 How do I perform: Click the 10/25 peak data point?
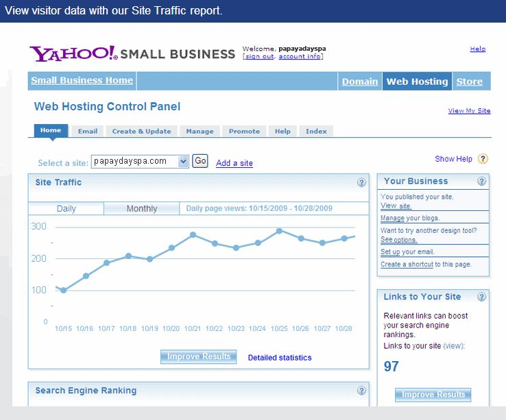[280, 231]
